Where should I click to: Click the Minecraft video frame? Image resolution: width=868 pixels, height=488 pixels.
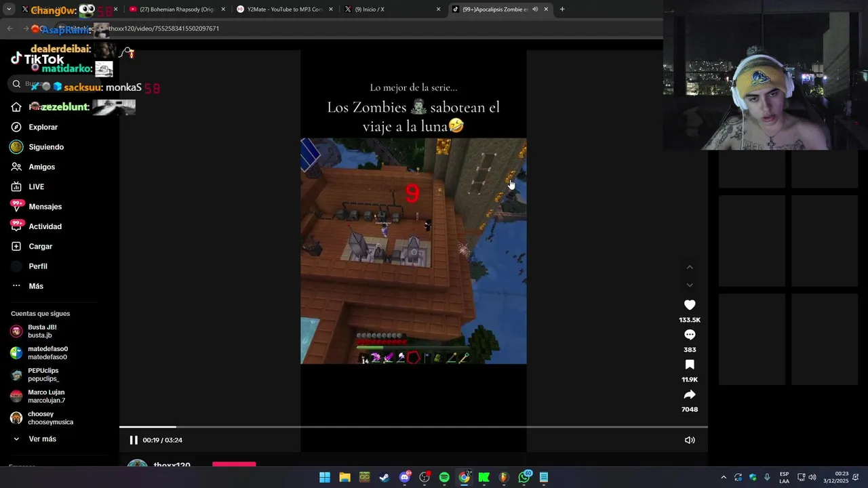click(414, 251)
